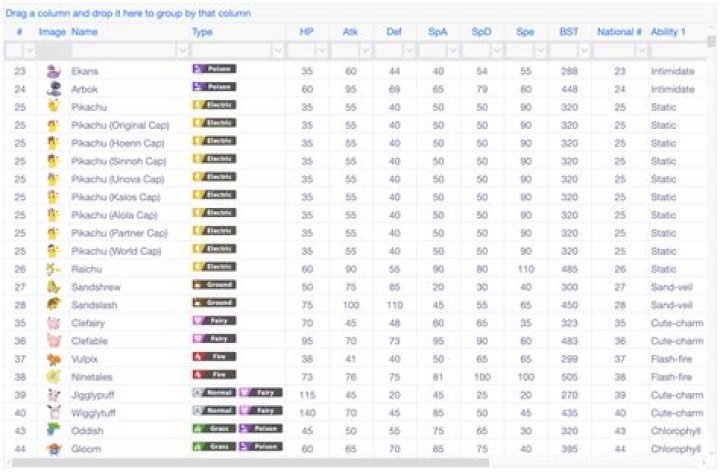
Task: Click Sandslash's Def value 110
Action: click(x=394, y=305)
